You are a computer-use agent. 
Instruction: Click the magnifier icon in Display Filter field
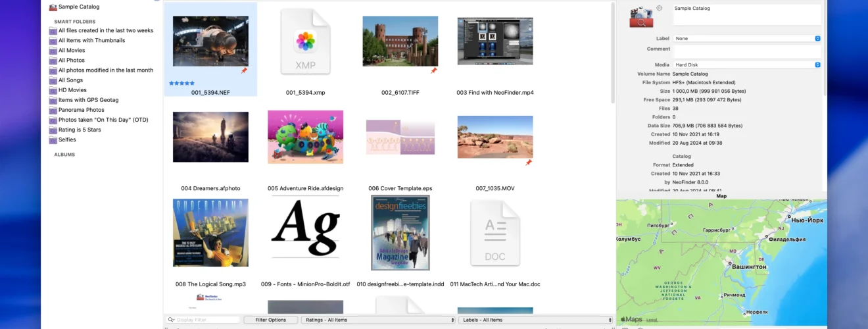tap(171, 320)
